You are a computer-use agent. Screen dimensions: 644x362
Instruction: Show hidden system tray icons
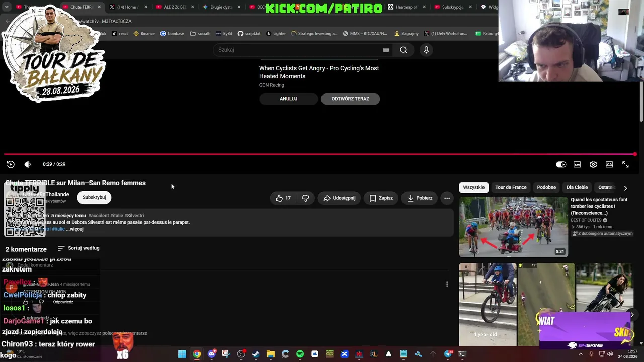[580, 354]
